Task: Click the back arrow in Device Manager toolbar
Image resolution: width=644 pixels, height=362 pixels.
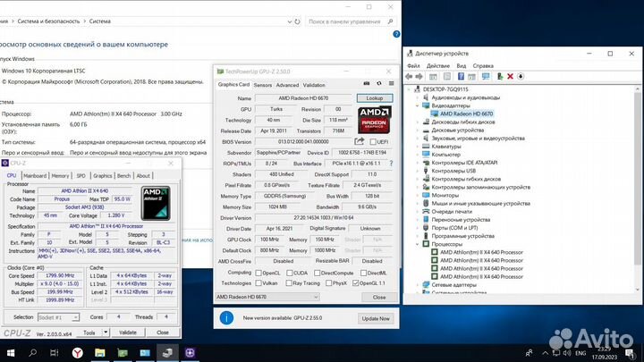Action: 409,76
